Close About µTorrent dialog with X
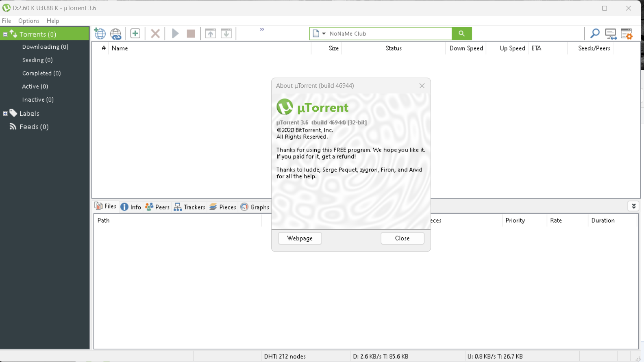Image resolution: width=644 pixels, height=362 pixels. (x=422, y=86)
